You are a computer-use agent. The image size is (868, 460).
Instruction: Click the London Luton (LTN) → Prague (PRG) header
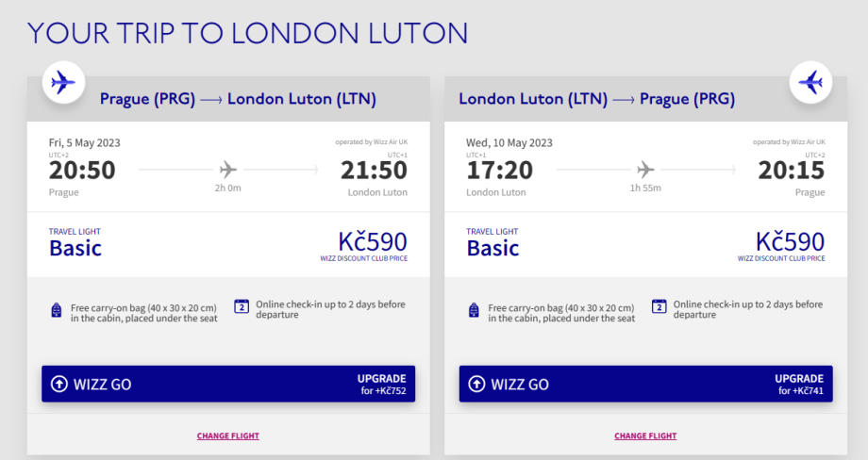click(x=596, y=99)
